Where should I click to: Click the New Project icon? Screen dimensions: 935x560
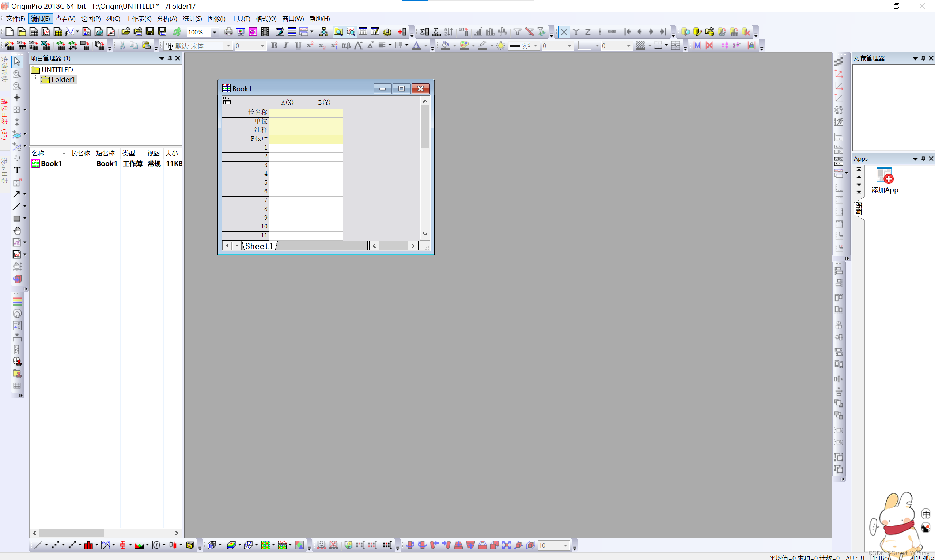coord(10,32)
